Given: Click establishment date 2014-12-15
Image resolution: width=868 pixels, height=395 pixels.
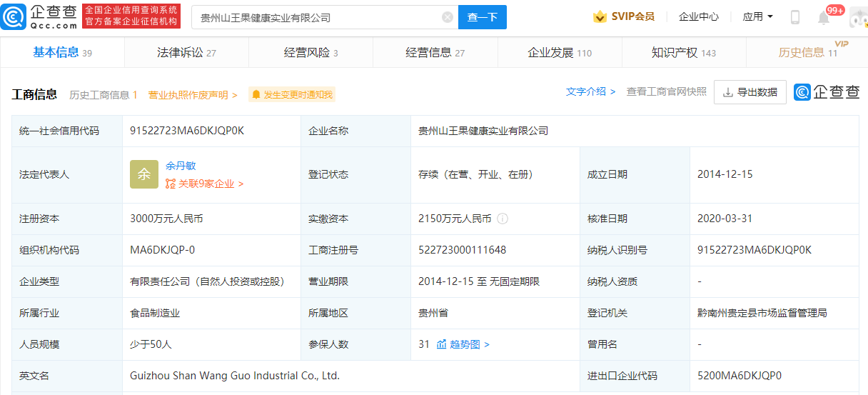Looking at the screenshot, I should tap(725, 174).
